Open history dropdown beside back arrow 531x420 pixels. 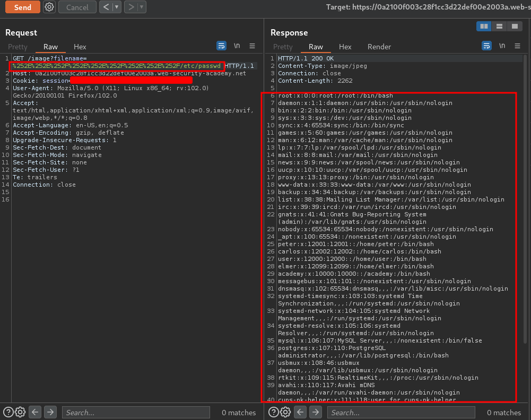click(x=117, y=7)
